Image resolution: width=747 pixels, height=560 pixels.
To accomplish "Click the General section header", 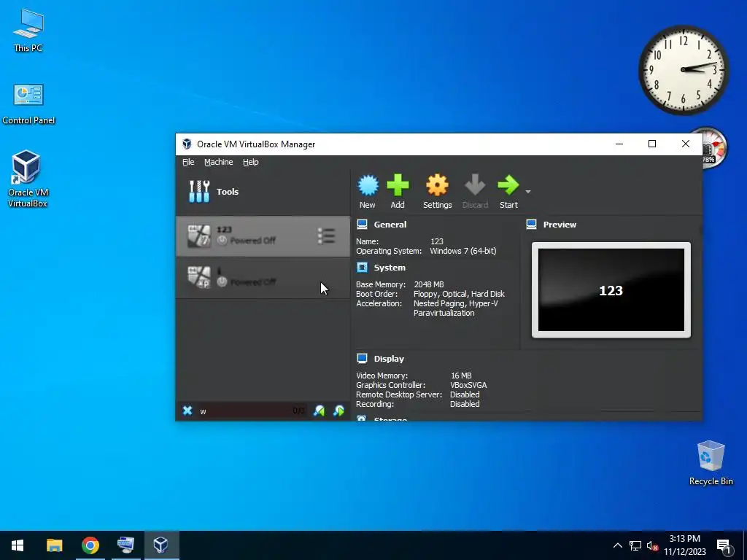I will coord(390,225).
